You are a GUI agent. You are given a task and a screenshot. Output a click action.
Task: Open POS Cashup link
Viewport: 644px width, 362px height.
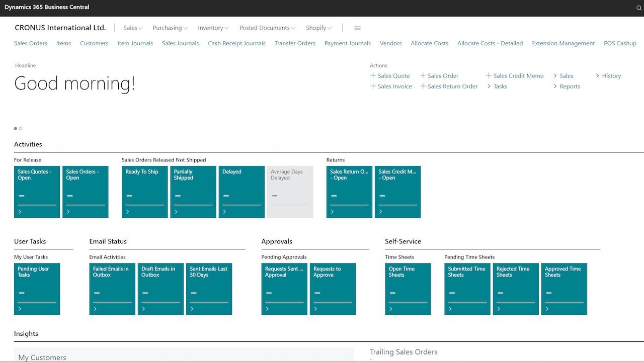coord(620,43)
